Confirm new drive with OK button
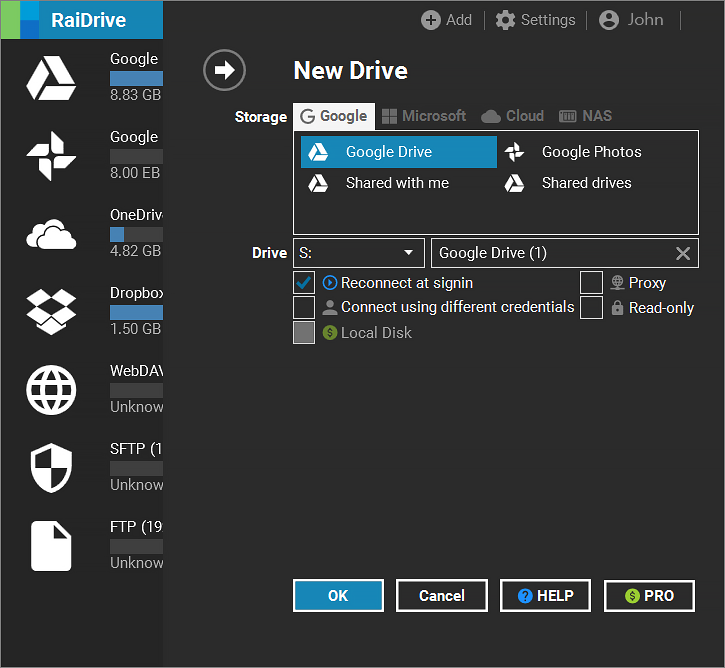This screenshot has height=668, width=725. 338,595
